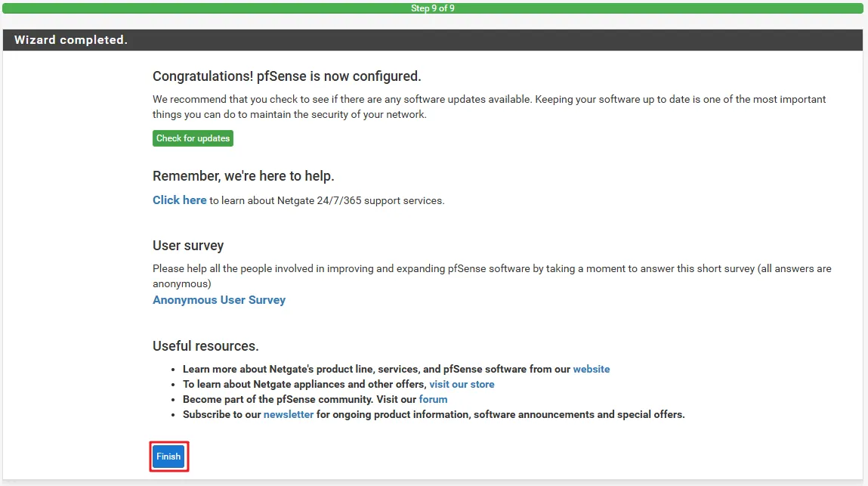
Task: Click the Finish button
Action: point(168,456)
